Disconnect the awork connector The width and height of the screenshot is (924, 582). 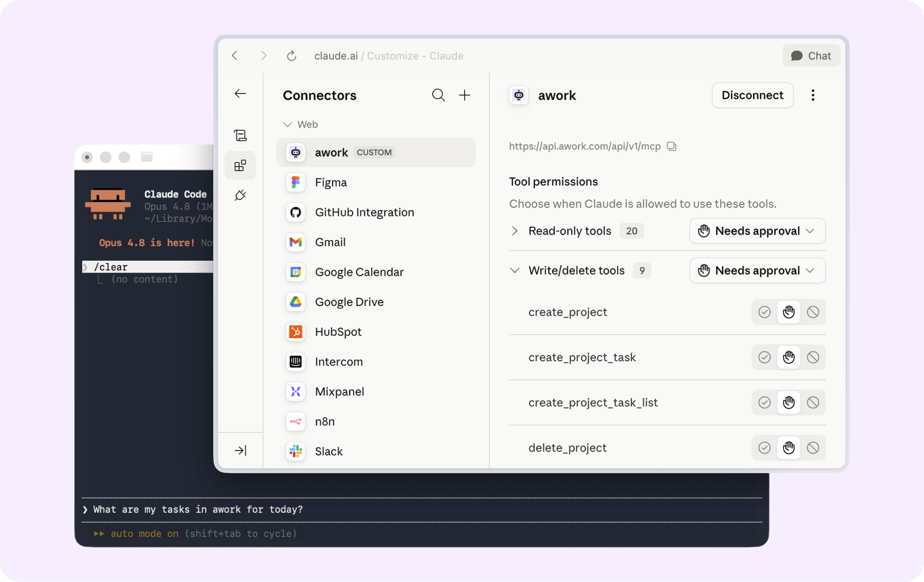click(752, 95)
